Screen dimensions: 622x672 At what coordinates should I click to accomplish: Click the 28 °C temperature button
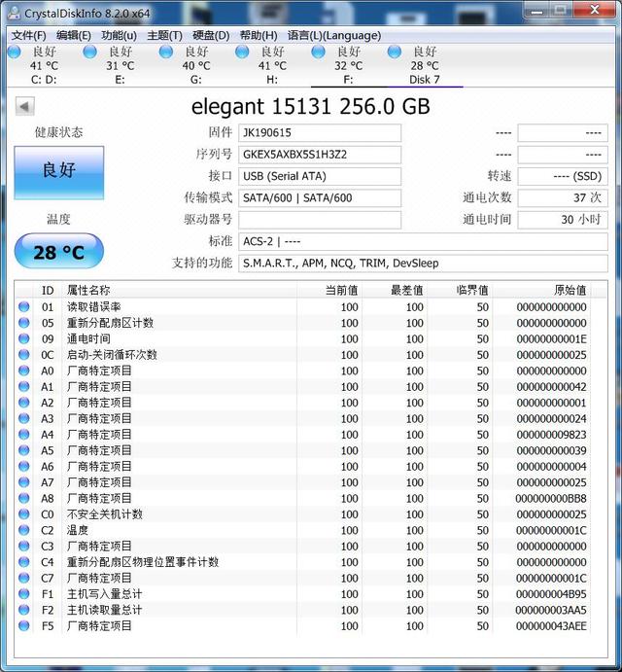click(59, 252)
